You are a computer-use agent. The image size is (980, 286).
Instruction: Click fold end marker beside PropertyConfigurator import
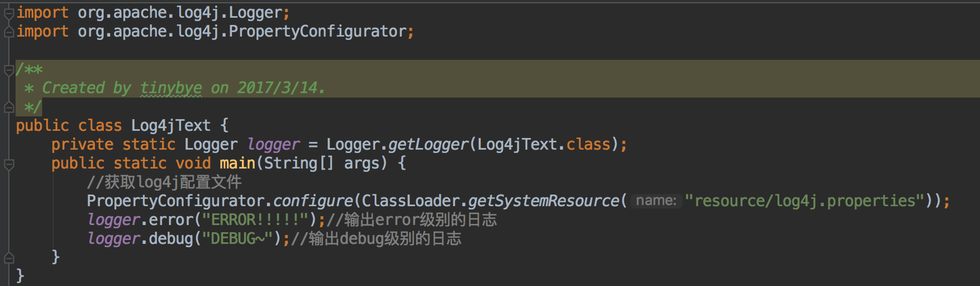(9, 32)
